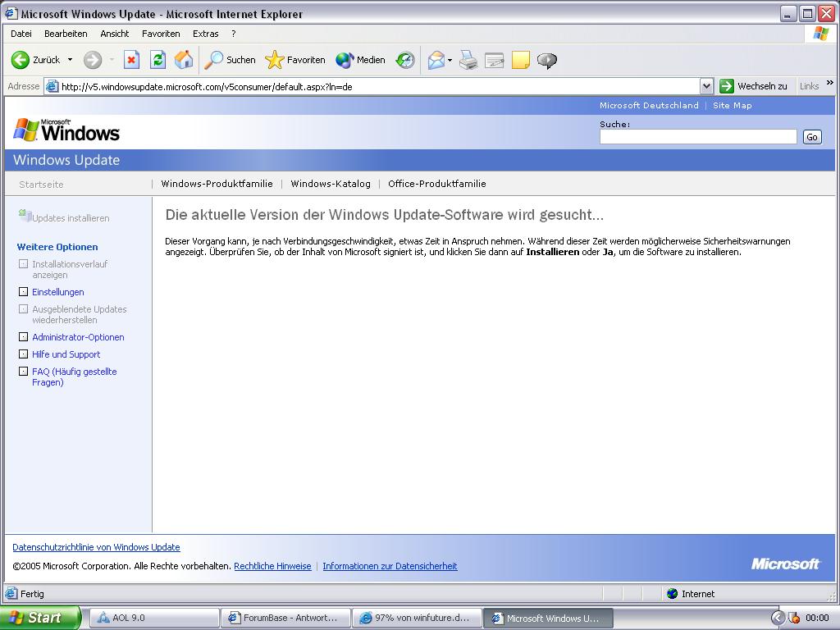840x630 pixels.
Task: Open Office-Produktfamilie tab
Action: (x=437, y=184)
